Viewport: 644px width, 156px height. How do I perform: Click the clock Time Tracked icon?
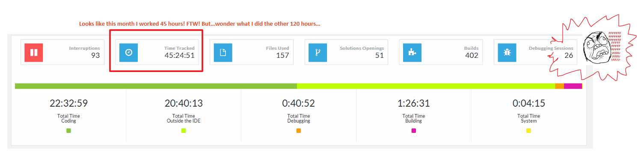coord(128,52)
